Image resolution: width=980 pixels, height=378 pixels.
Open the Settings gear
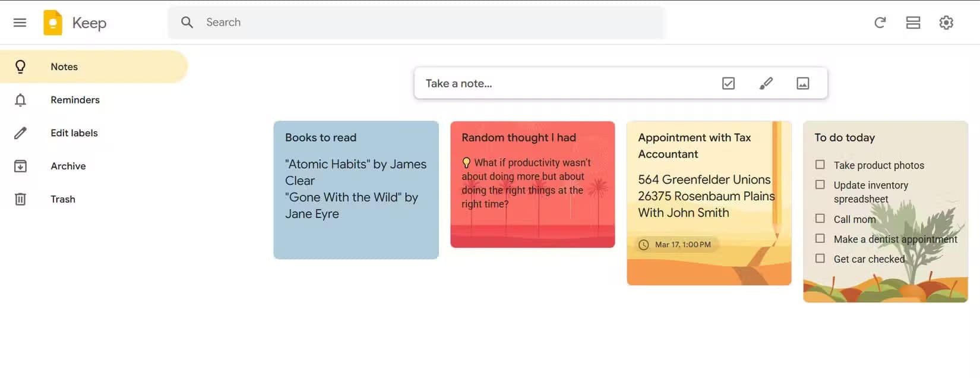946,22
